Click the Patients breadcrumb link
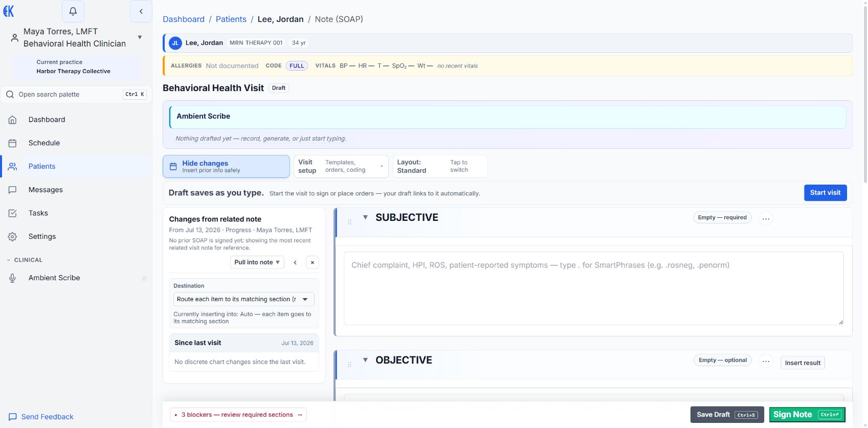868x428 pixels. pos(231,19)
